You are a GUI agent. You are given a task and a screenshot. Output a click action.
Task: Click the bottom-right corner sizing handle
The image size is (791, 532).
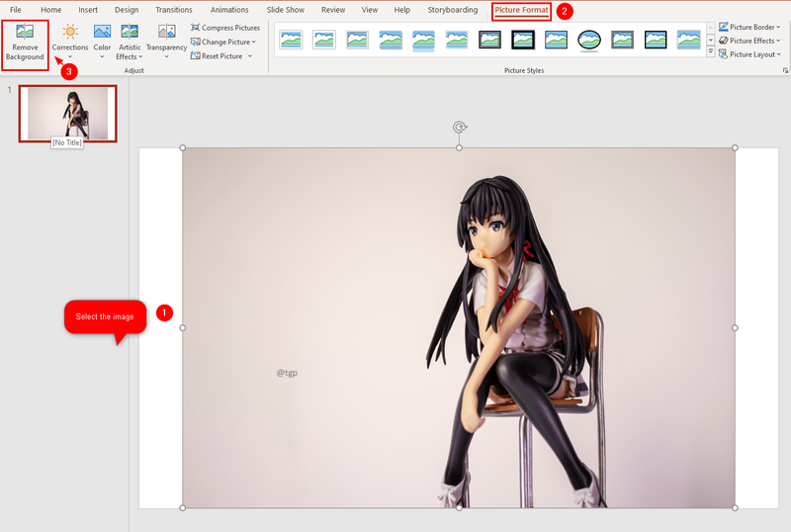point(735,507)
